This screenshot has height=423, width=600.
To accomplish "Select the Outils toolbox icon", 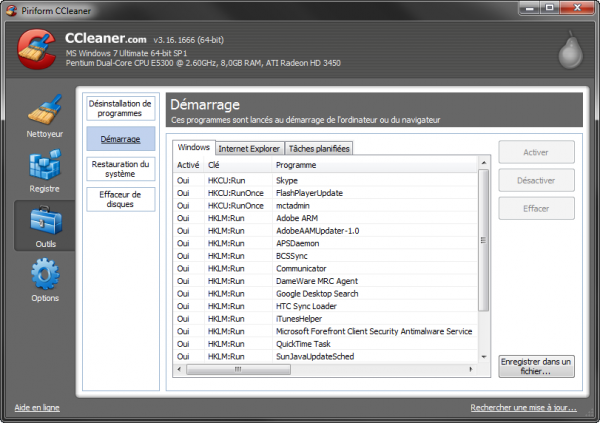I will (x=43, y=225).
